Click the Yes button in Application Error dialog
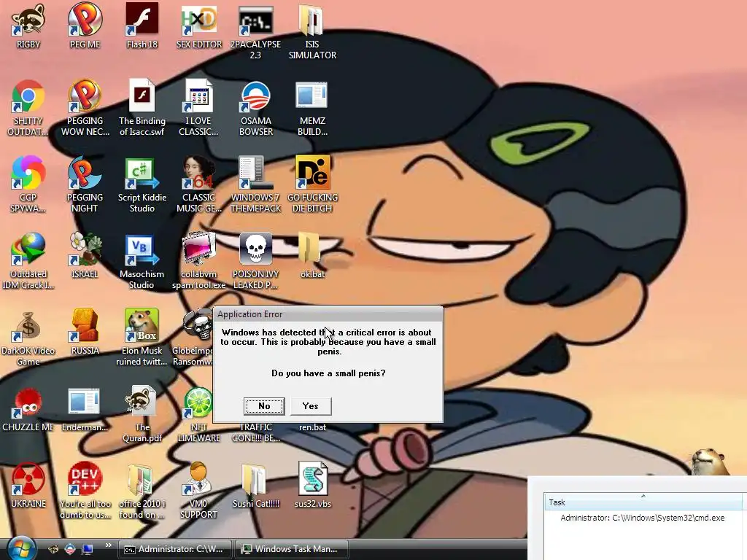747x560 pixels. coord(311,406)
